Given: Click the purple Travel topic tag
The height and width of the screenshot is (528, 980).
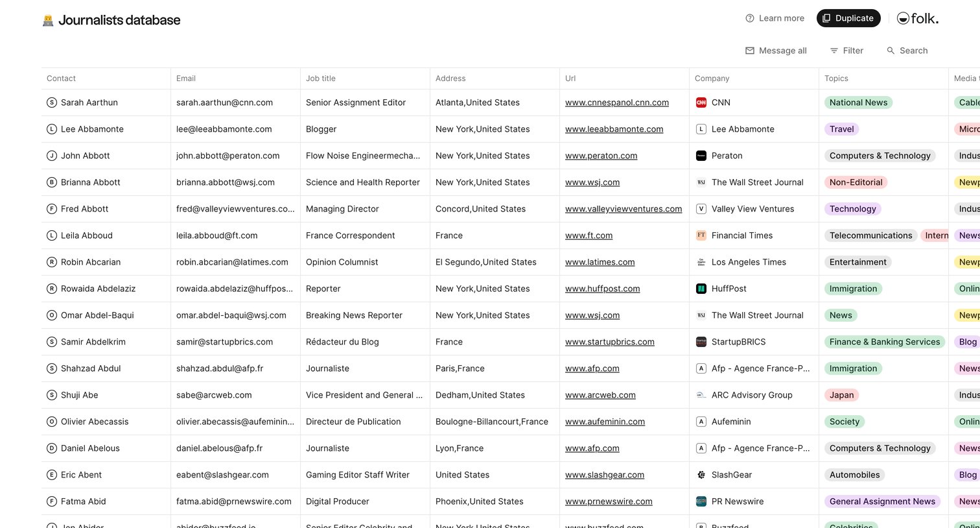Looking at the screenshot, I should click(x=841, y=129).
